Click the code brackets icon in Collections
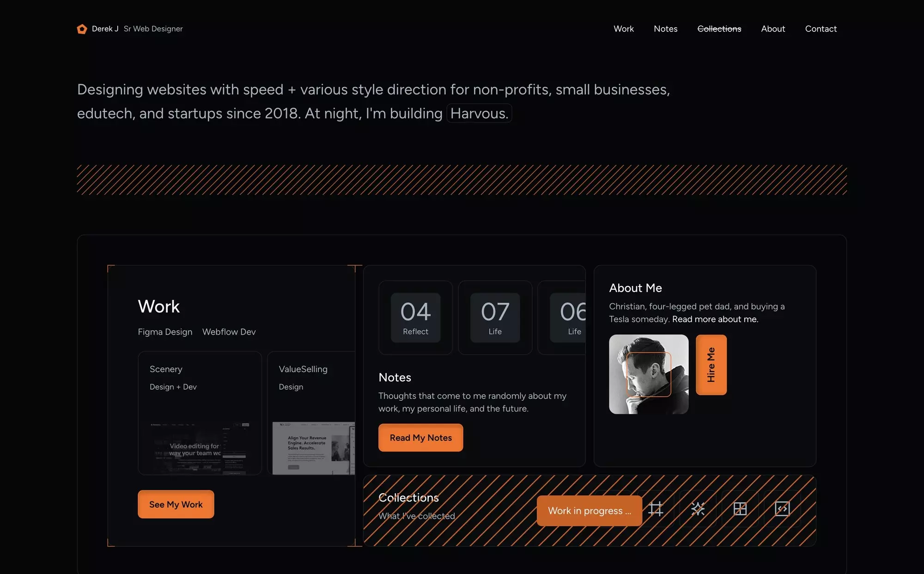The image size is (924, 574). 782,509
